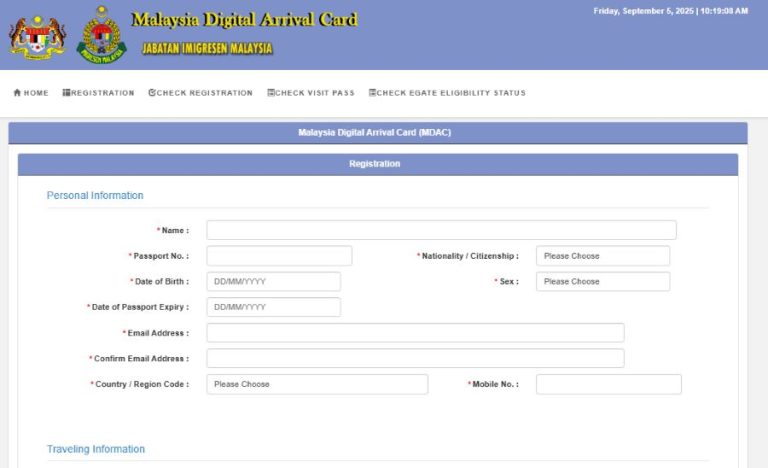This screenshot has width=768, height=468.
Task: Click the Check Egate Eligibility icon
Action: tap(372, 93)
